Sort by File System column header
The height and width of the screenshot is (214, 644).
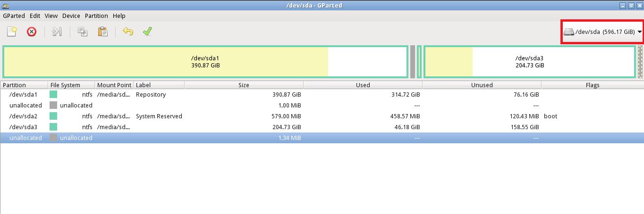point(71,85)
